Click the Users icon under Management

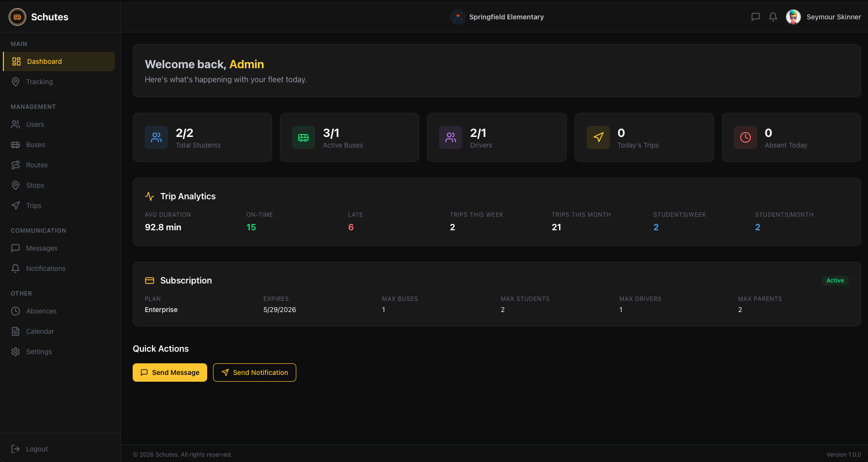15,124
